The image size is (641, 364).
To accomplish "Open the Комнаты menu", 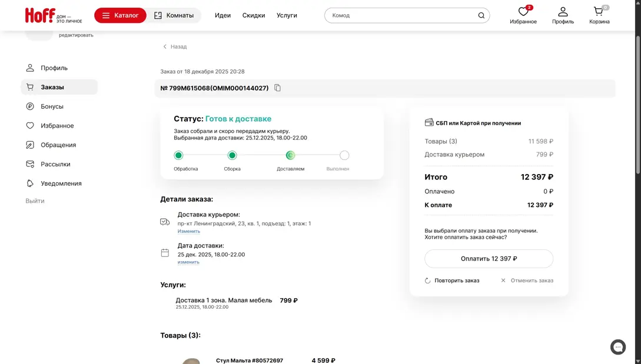I will click(174, 15).
